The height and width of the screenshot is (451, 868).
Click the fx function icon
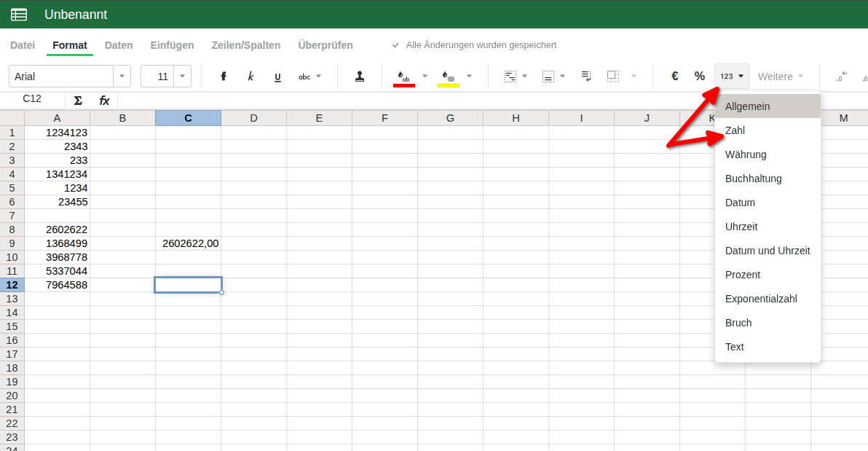pyautogui.click(x=104, y=101)
